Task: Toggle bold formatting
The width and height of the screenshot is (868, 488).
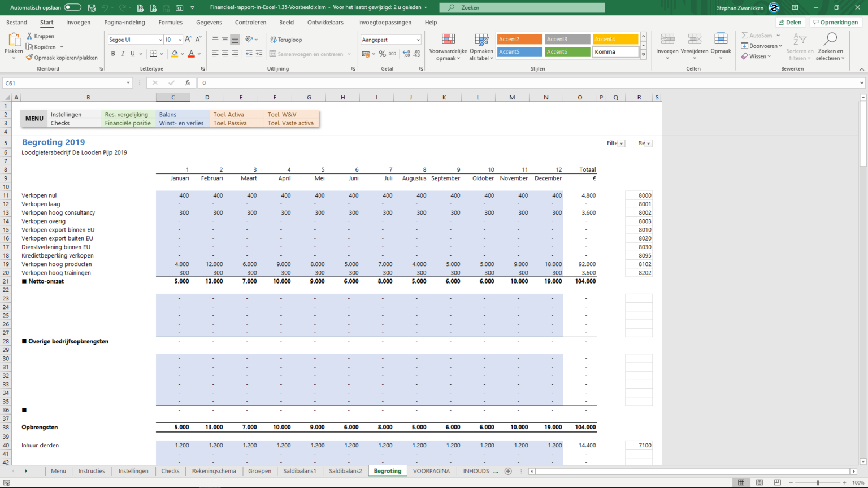Action: (x=113, y=53)
